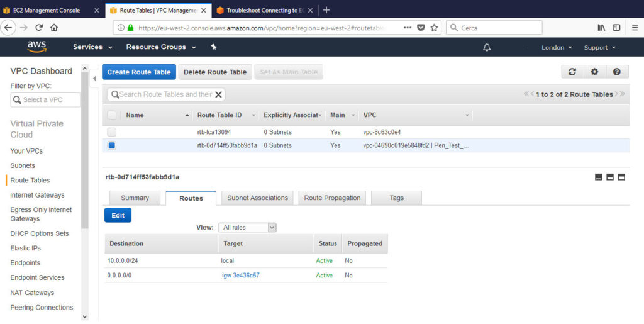The width and height of the screenshot is (644, 324).
Task: Switch to the Summary tab
Action: pyautogui.click(x=135, y=198)
